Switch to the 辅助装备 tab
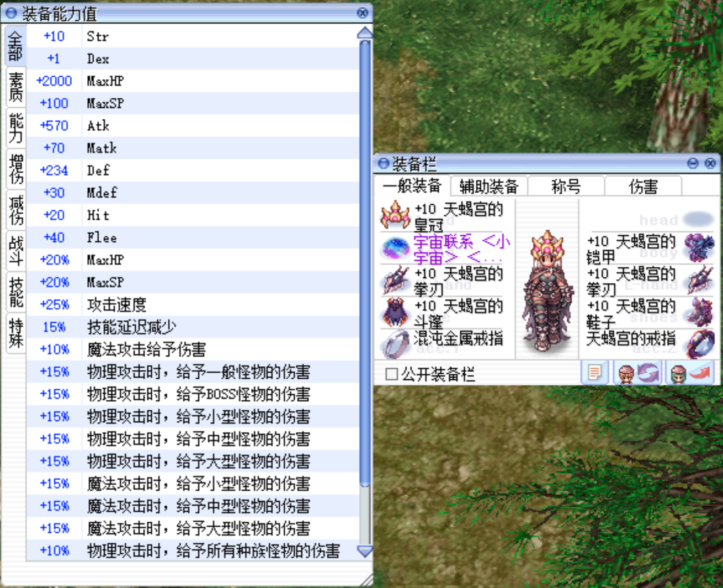Viewport: 723px width, 588px height. click(x=488, y=187)
